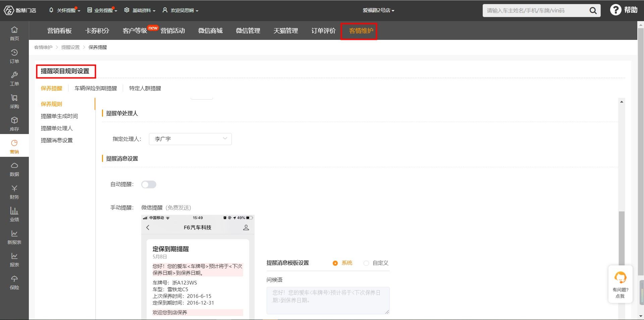The image size is (644, 320).
Task: Open 采购 purchasing cart icon
Action: point(14,102)
